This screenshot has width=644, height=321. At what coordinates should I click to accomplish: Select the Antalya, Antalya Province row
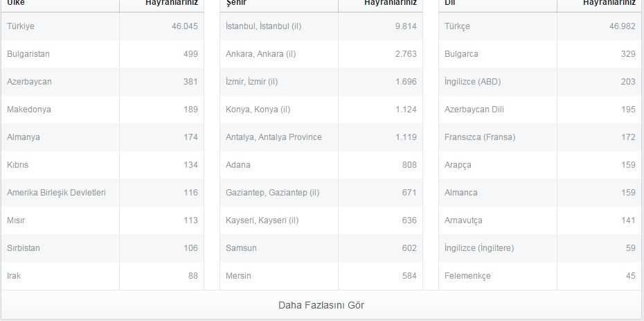(321, 137)
